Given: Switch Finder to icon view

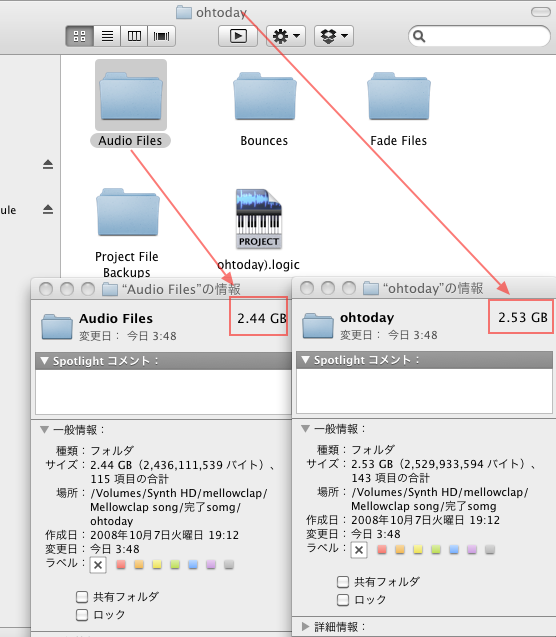Looking at the screenshot, I should (80, 36).
